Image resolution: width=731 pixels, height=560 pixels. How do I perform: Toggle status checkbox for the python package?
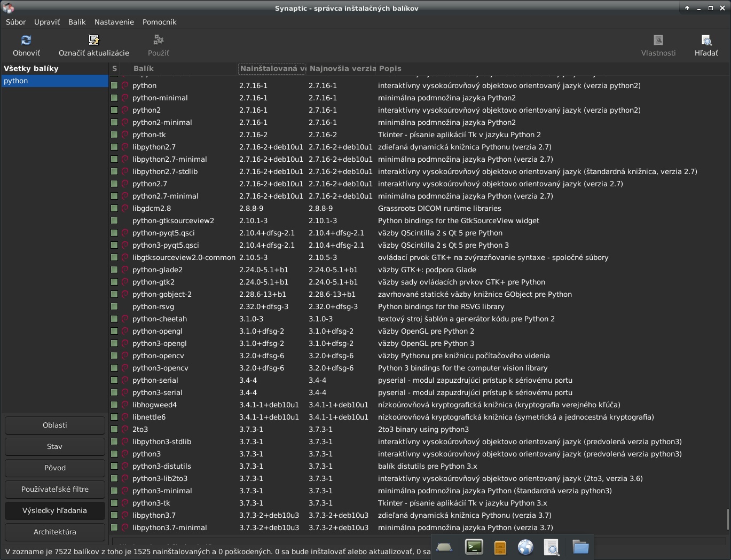[x=114, y=85]
